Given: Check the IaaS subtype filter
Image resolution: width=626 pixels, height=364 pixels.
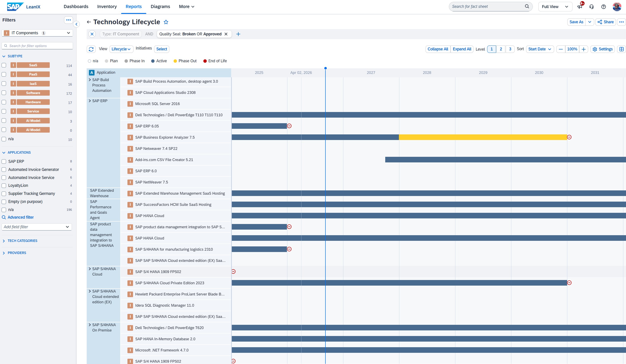Looking at the screenshot, I should click(4, 84).
